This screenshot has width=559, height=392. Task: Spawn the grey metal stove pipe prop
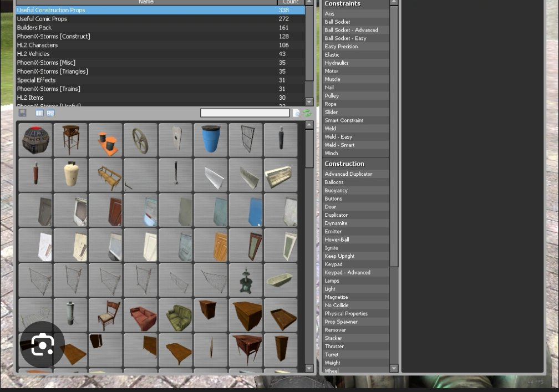pyautogui.click(x=70, y=315)
